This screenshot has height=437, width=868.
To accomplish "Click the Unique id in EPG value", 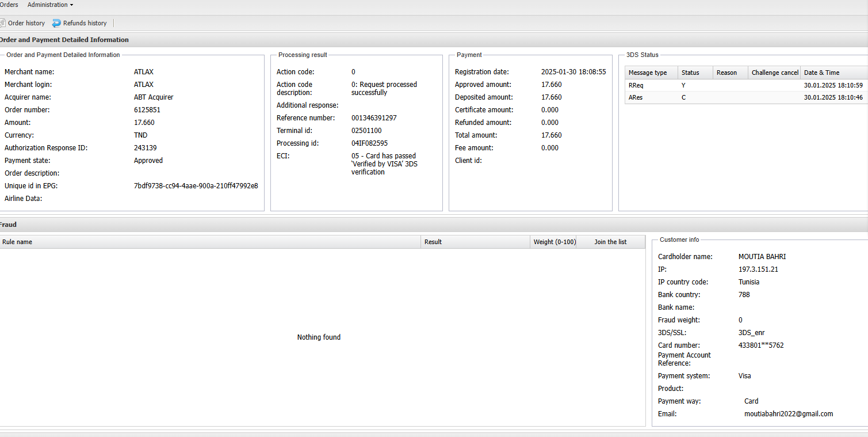I will click(x=196, y=186).
